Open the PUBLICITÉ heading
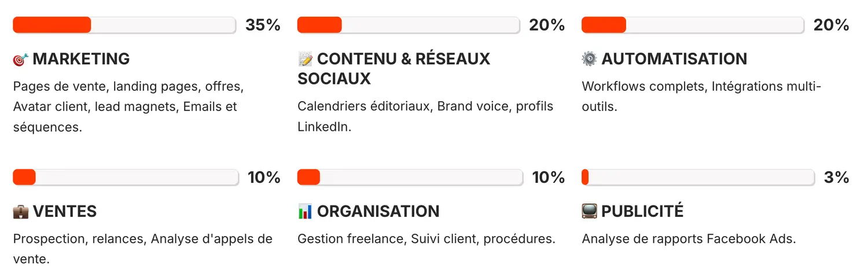 click(642, 212)
